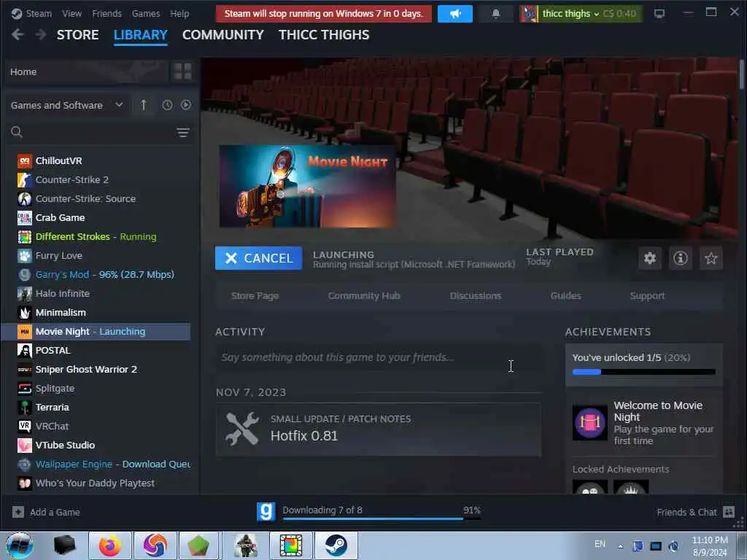Select Different Strokes running entry
747x560 pixels.
tap(96, 237)
